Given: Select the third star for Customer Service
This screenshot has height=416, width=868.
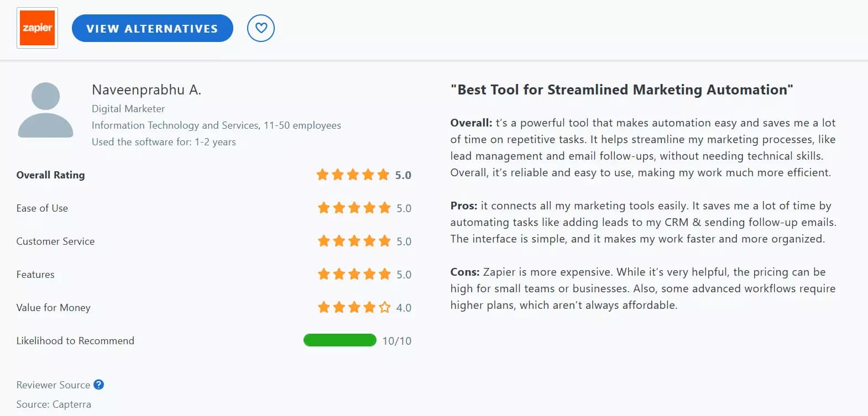Looking at the screenshot, I should (354, 241).
